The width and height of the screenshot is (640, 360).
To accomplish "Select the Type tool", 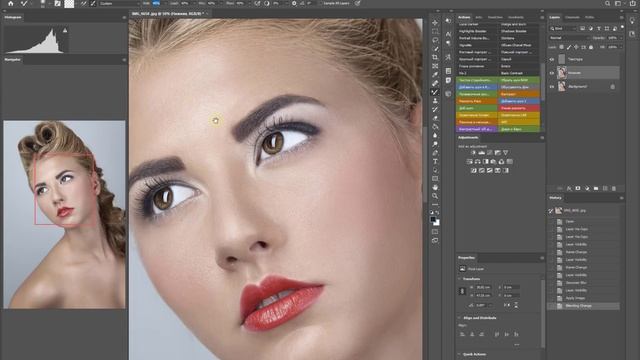I will pos(435,162).
